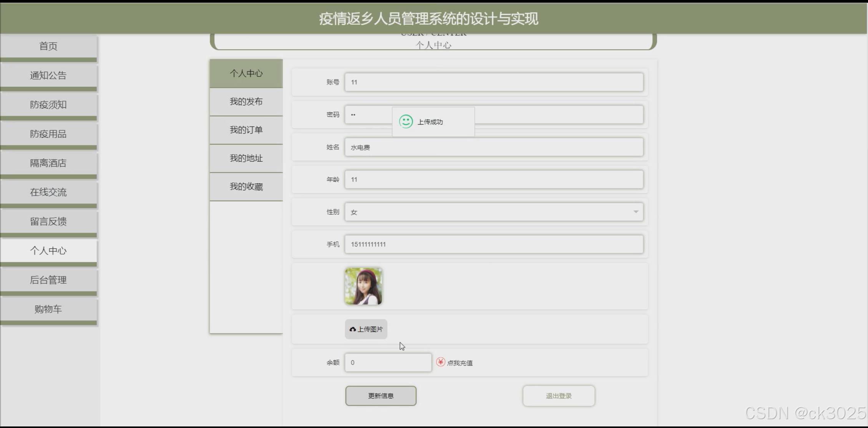Go to 首页 in left menu
This screenshot has width=868, height=428.
[x=48, y=46]
